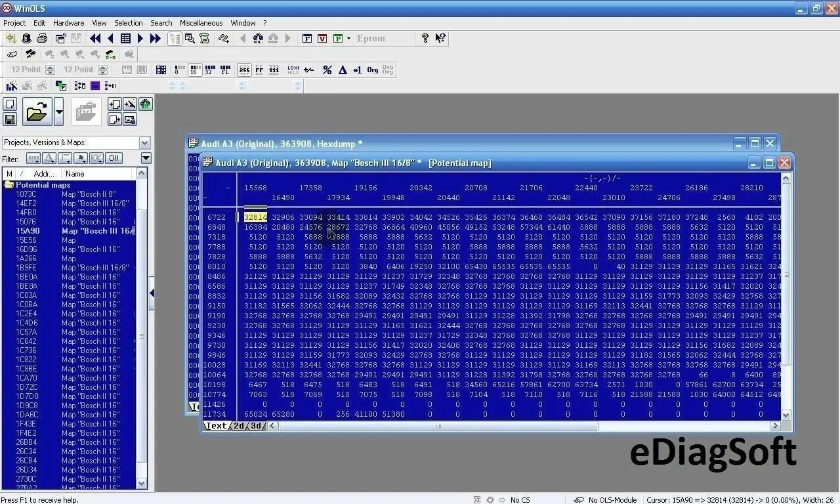Click the Print icon in the toolbar
Viewport: 840px width, 504px height.
point(42,39)
